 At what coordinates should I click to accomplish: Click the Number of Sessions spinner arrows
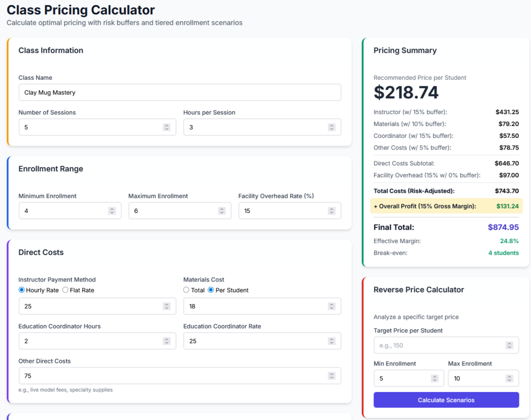[x=166, y=127]
